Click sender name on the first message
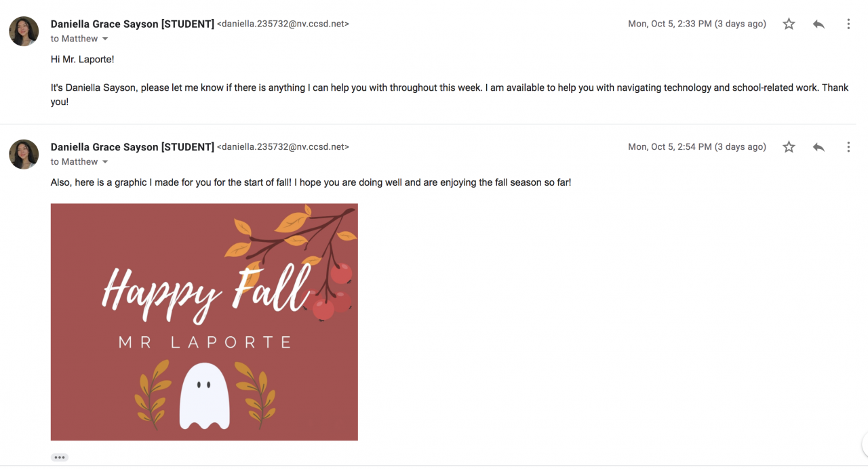Viewport: 868px width, 469px height. click(132, 24)
